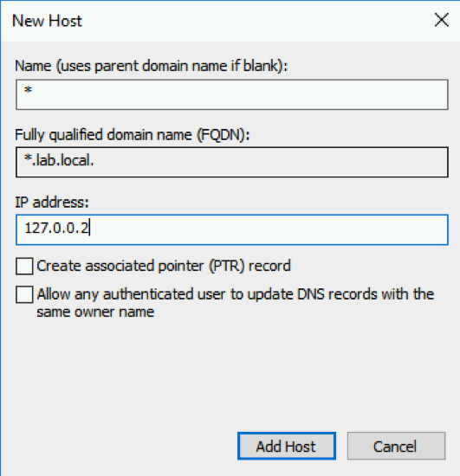Close the New Host dialog with X

click(x=442, y=21)
